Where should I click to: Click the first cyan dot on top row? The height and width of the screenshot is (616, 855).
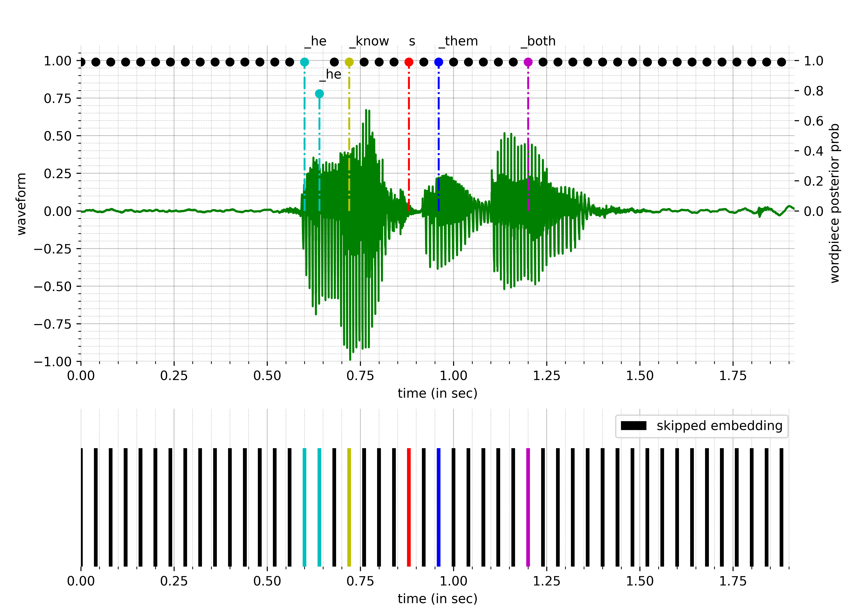(x=305, y=62)
